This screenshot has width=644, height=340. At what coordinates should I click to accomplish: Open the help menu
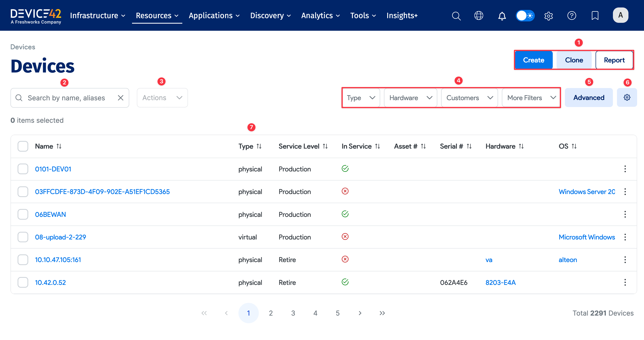[572, 16]
